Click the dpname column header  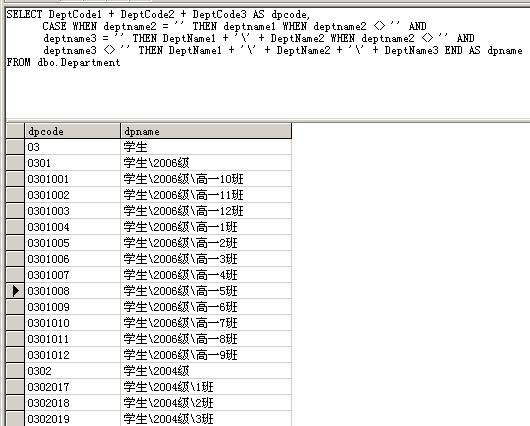pyautogui.click(x=206, y=131)
